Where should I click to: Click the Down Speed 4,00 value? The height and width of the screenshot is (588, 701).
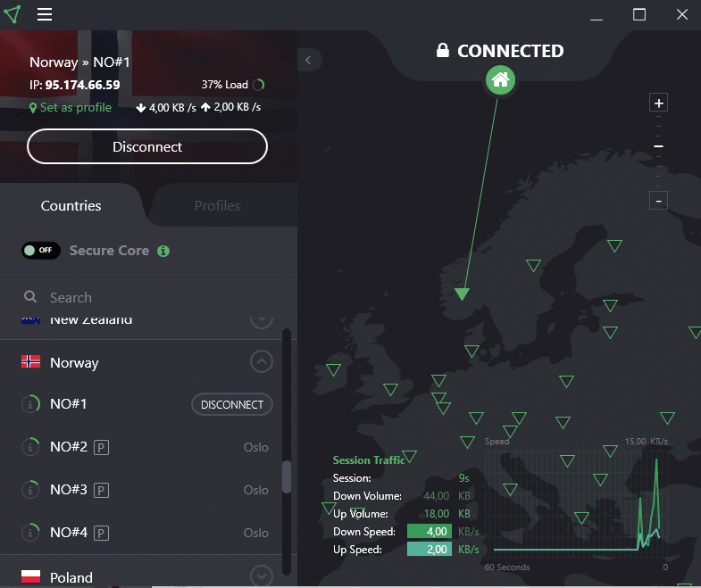[430, 531]
